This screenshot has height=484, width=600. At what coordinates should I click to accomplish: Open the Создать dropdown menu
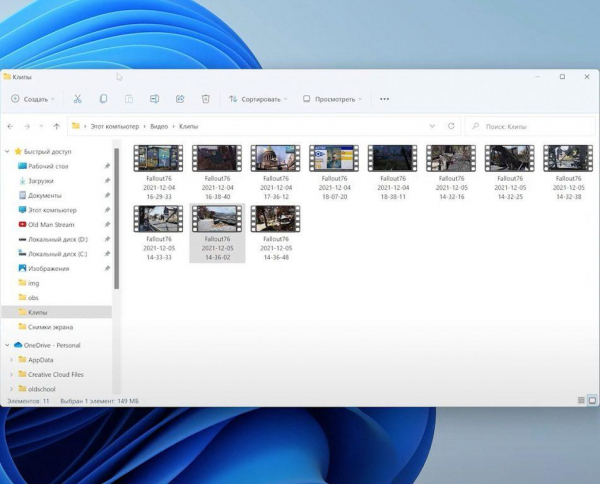click(33, 99)
